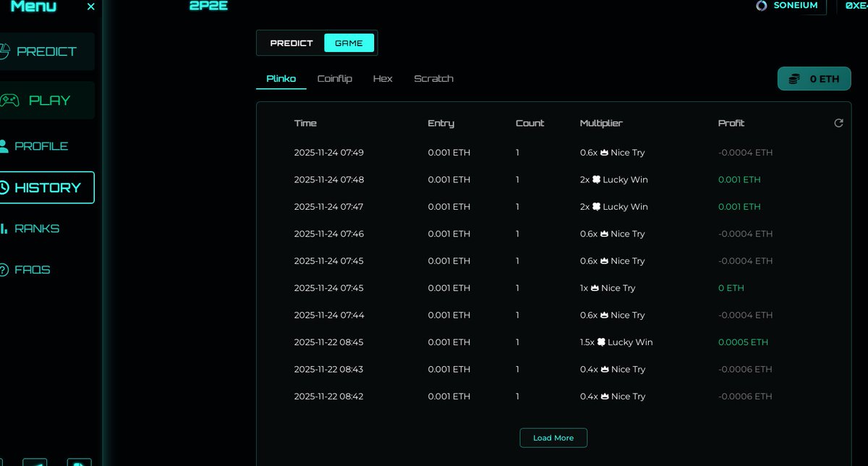Click the Entry column header
This screenshot has width=868, height=466.
point(441,123)
